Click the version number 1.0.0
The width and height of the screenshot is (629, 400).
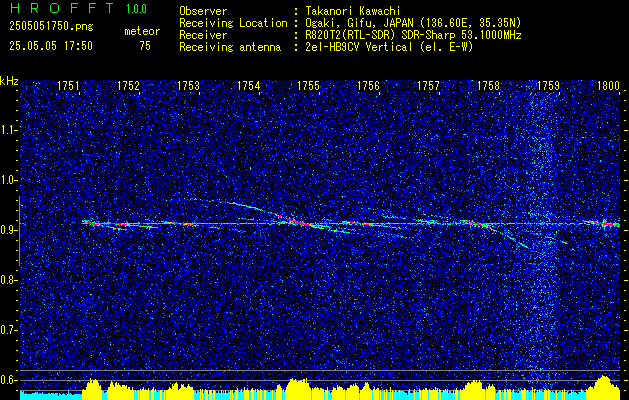[x=136, y=9]
